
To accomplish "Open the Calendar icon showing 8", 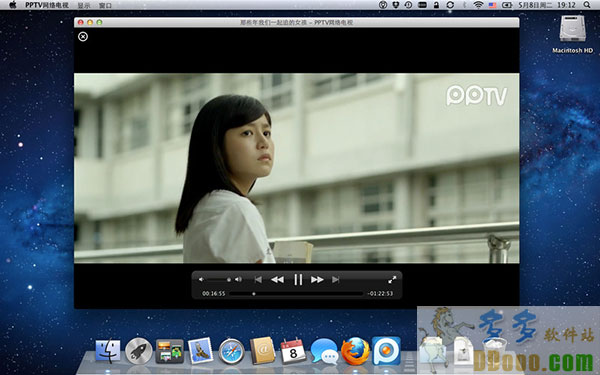I will tap(293, 351).
